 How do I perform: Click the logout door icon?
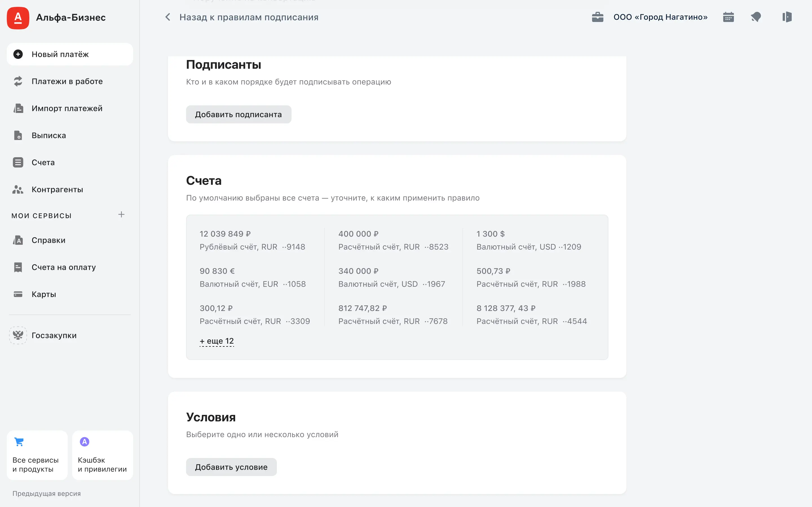[787, 17]
